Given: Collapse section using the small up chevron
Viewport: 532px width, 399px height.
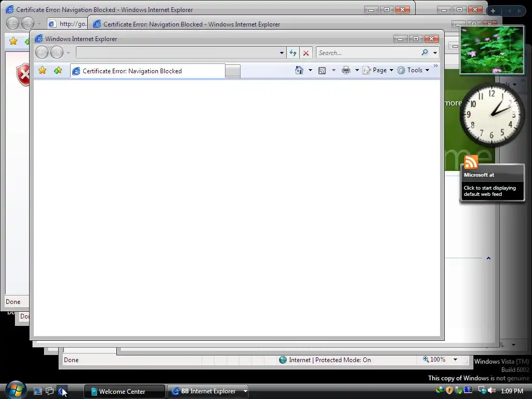Looking at the screenshot, I should click(x=488, y=258).
